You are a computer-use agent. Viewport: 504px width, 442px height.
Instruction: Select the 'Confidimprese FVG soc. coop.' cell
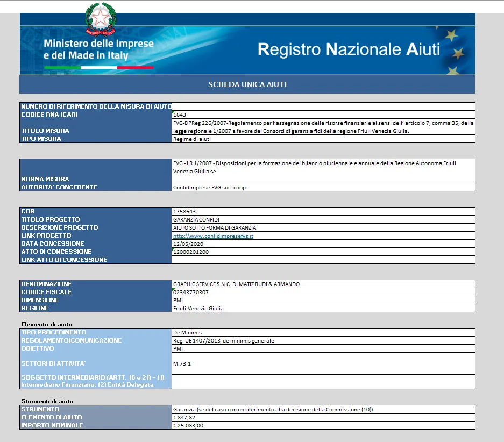pos(323,187)
